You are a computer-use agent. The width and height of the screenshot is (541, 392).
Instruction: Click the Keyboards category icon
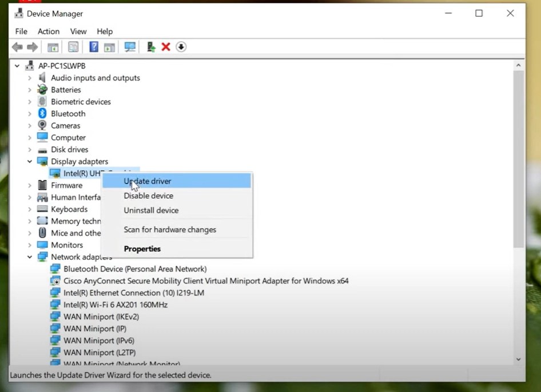coord(42,209)
